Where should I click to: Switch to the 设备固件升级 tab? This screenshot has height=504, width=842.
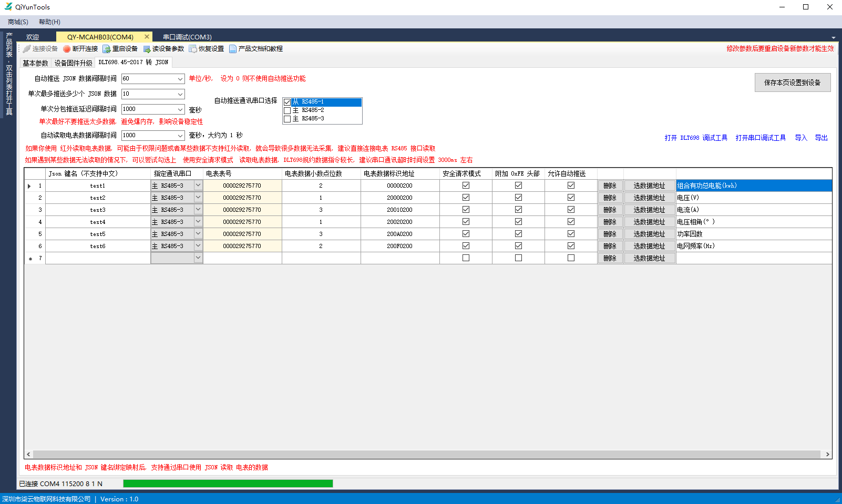pyautogui.click(x=73, y=63)
